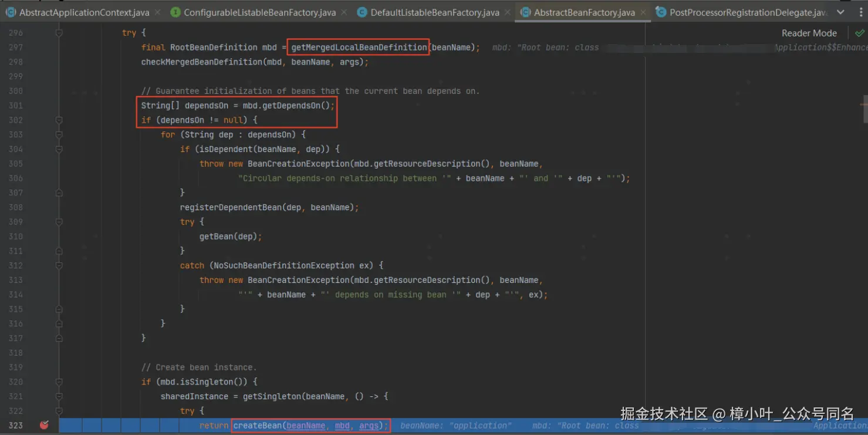Image resolution: width=868 pixels, height=435 pixels.
Task: Click the orange marker on the scrollbar stripe
Action: [864, 104]
